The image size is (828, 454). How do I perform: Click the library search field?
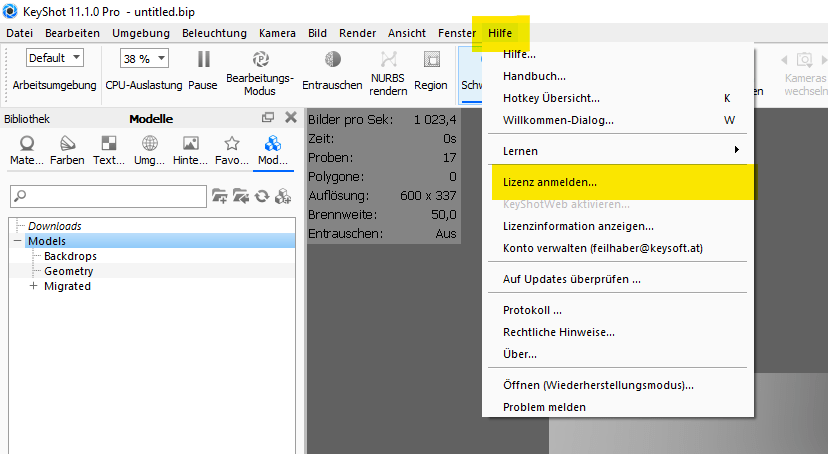click(x=108, y=196)
